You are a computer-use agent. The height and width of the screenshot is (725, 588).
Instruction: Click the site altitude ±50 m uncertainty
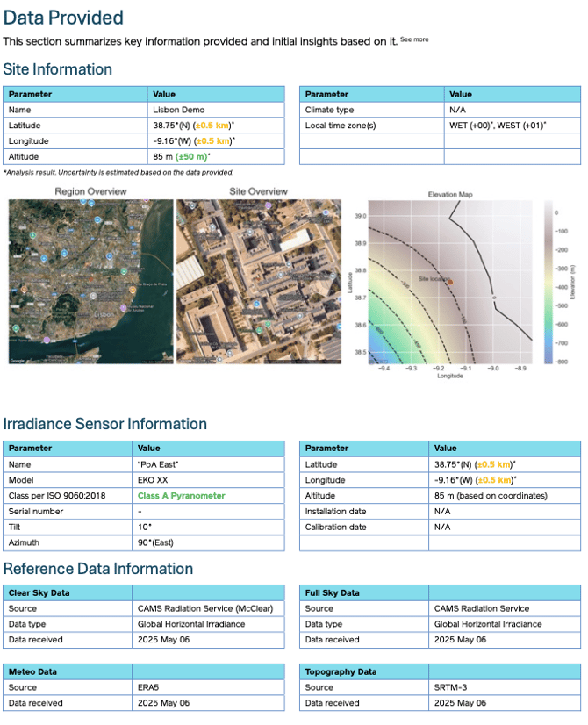click(190, 157)
